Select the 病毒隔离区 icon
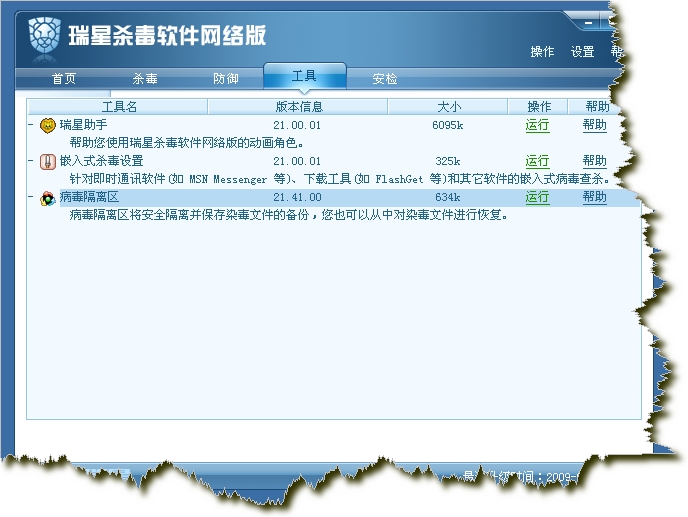Viewport: 688px width, 517px height. click(47, 198)
